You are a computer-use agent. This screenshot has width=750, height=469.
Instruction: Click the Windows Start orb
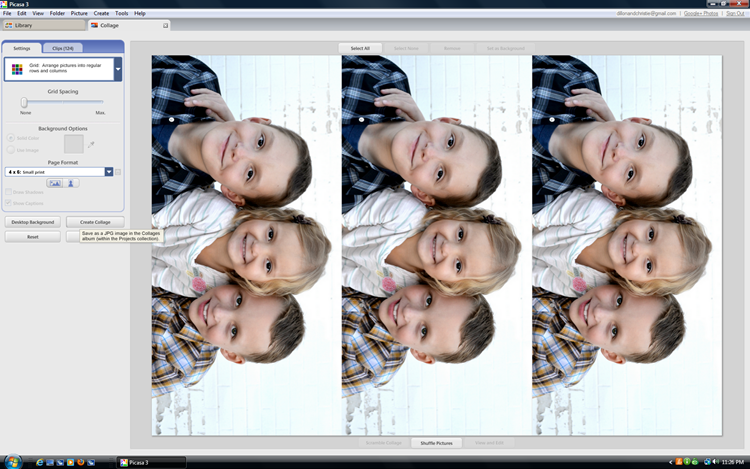point(12,462)
